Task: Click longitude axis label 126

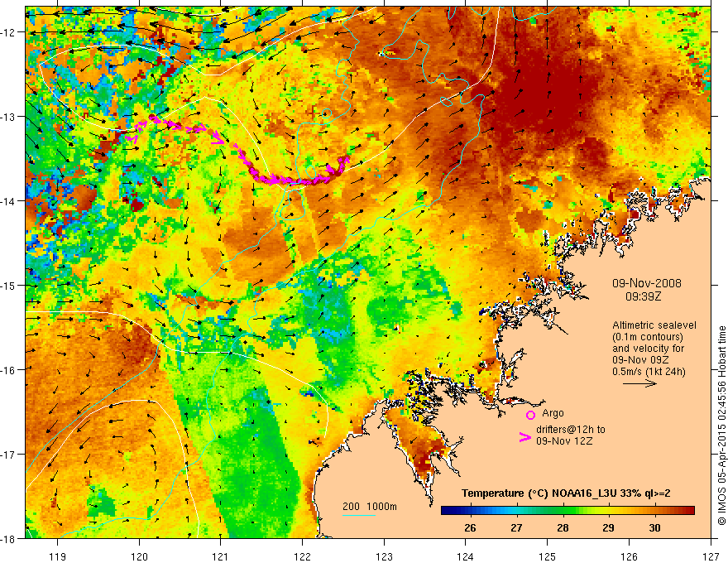Action: click(629, 556)
